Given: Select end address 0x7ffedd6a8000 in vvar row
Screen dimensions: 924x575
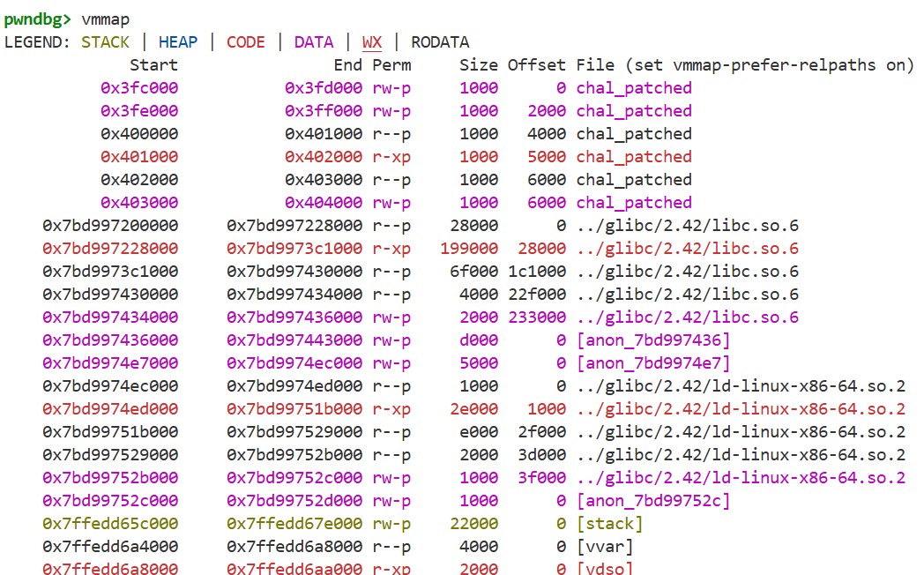Looking at the screenshot, I should tap(294, 548).
